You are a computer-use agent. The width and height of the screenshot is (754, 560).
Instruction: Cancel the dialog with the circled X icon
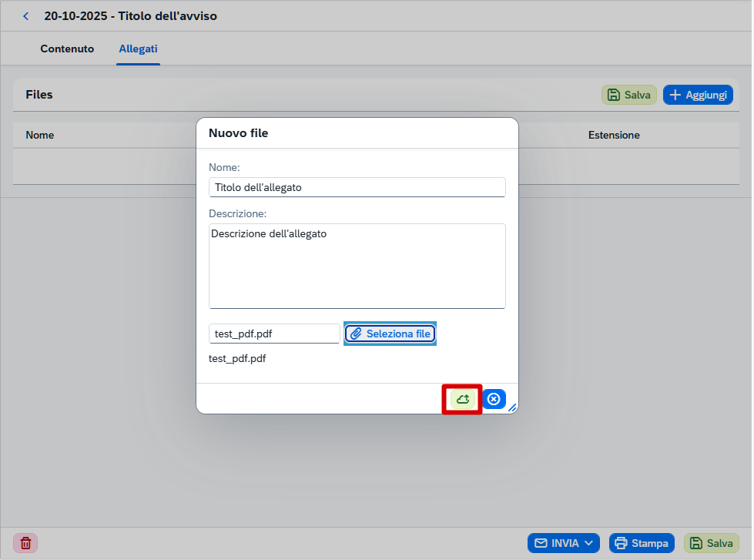tap(494, 399)
